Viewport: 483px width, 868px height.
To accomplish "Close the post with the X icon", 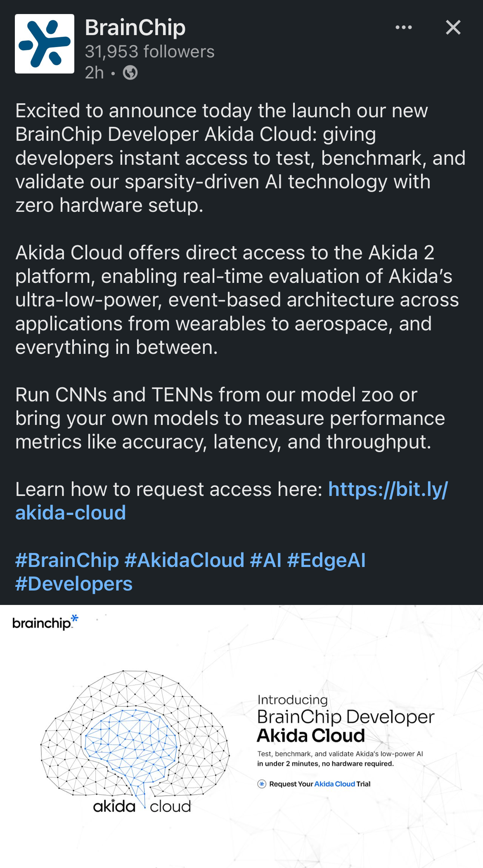I will pos(453,28).
